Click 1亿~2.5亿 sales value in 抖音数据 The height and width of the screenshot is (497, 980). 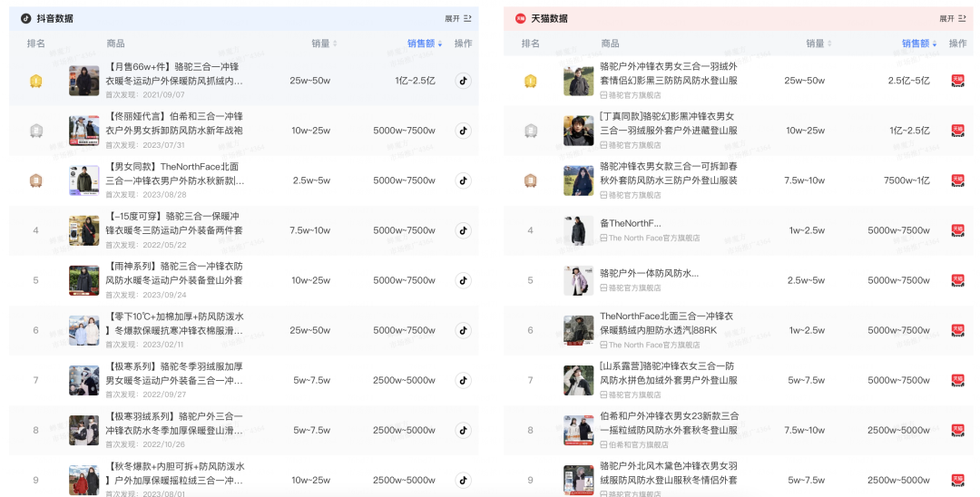point(415,81)
